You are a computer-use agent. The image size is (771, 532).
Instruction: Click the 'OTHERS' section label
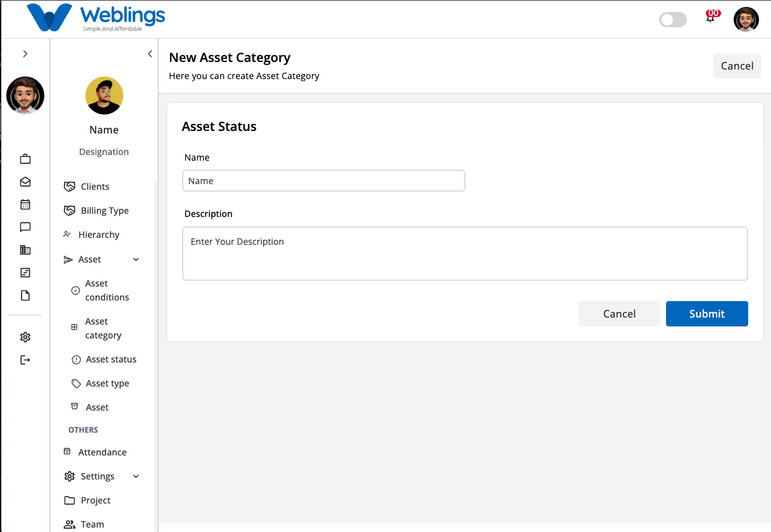click(x=83, y=430)
